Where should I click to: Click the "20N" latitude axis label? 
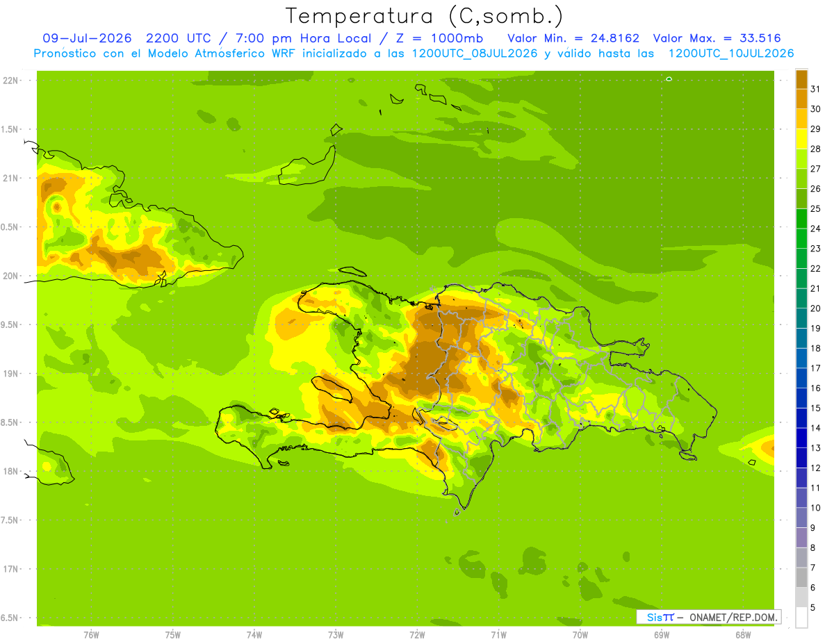pyautogui.click(x=11, y=276)
